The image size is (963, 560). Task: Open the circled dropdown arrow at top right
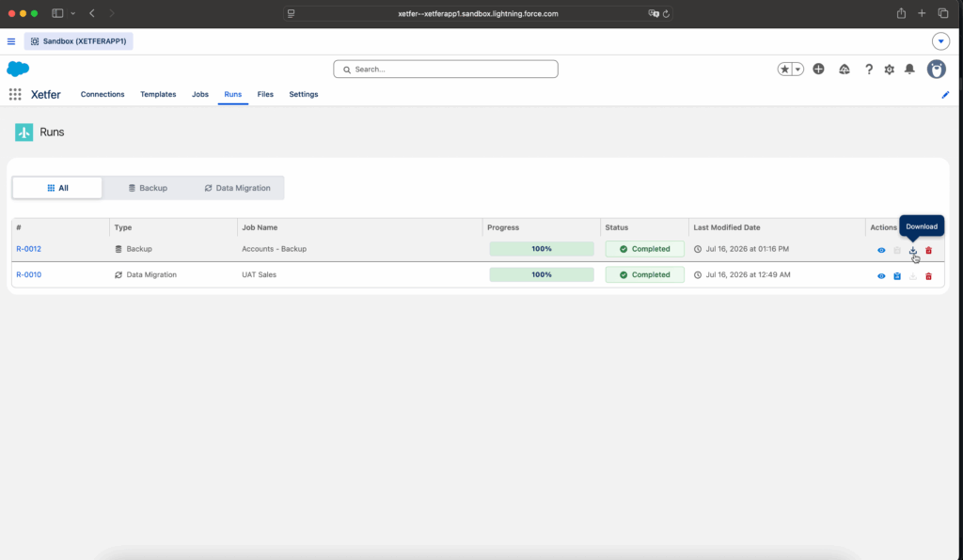pos(940,41)
